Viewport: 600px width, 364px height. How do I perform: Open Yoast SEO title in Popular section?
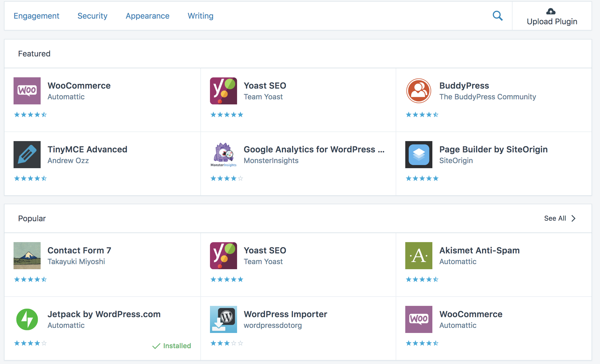pos(265,251)
